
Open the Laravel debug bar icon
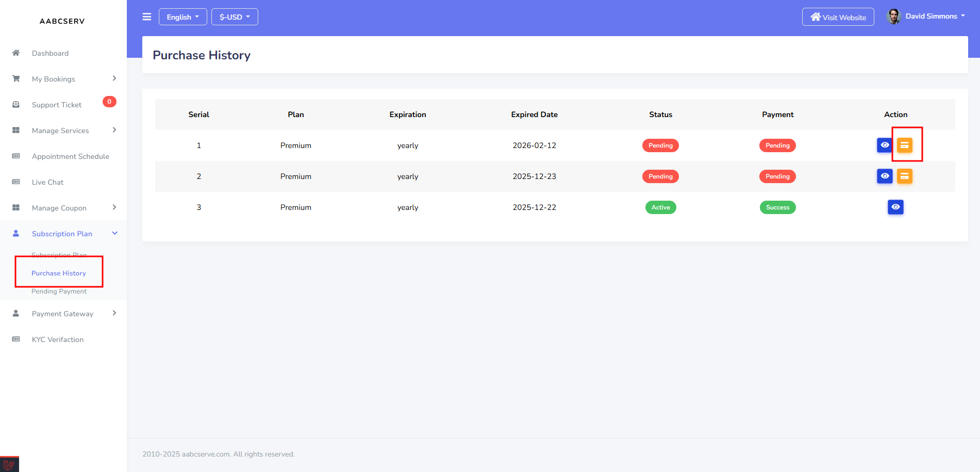(9, 464)
